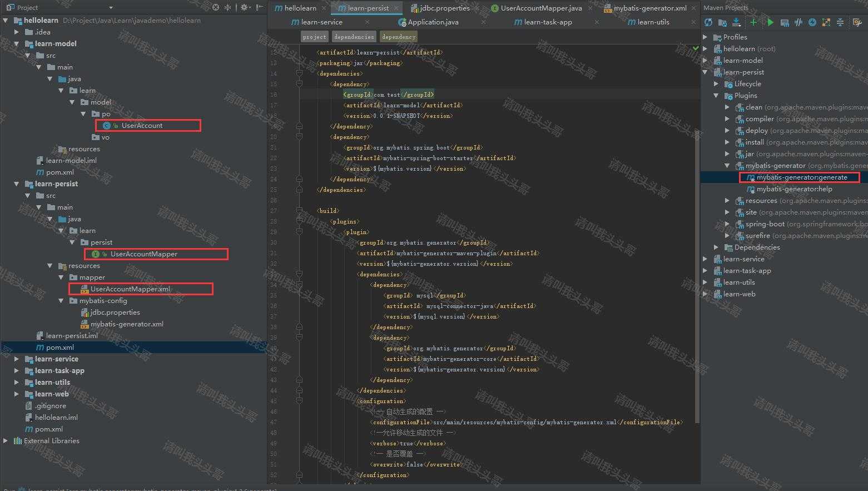The width and height of the screenshot is (868, 491).
Task: Click green inspection checkmark in editor
Action: click(696, 48)
